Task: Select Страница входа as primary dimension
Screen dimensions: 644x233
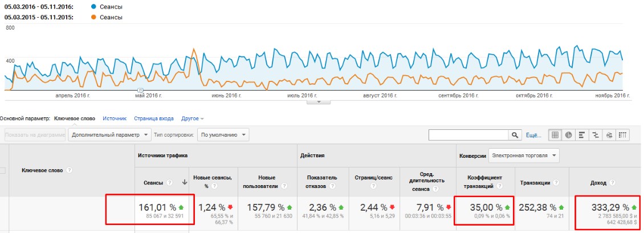Action: (x=154, y=118)
